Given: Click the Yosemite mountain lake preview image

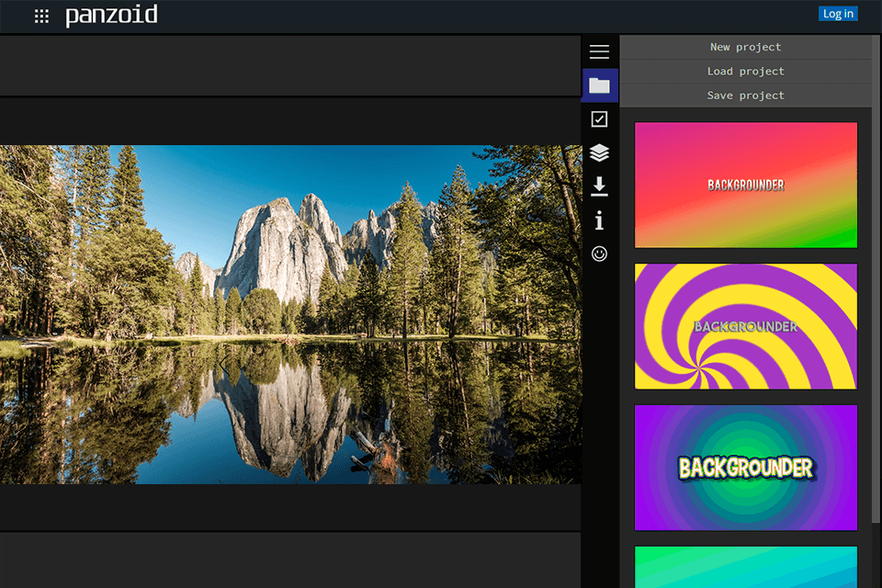Looking at the screenshot, I should [x=290, y=314].
